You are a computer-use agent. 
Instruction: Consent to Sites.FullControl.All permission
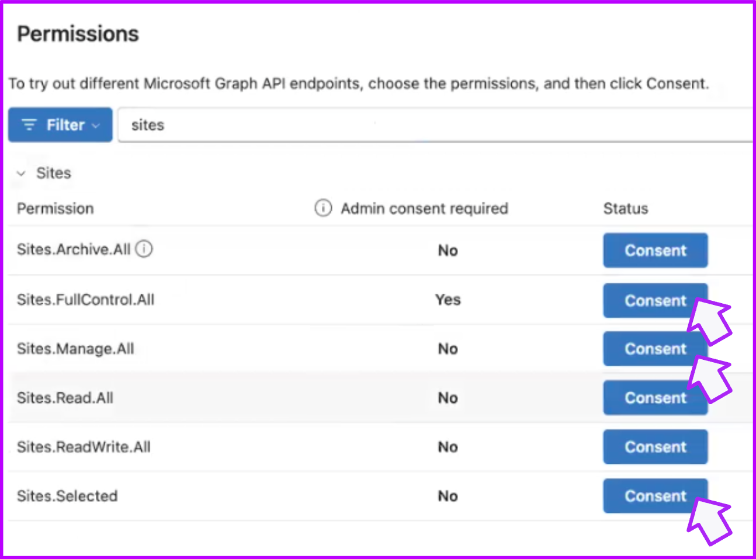click(x=656, y=301)
